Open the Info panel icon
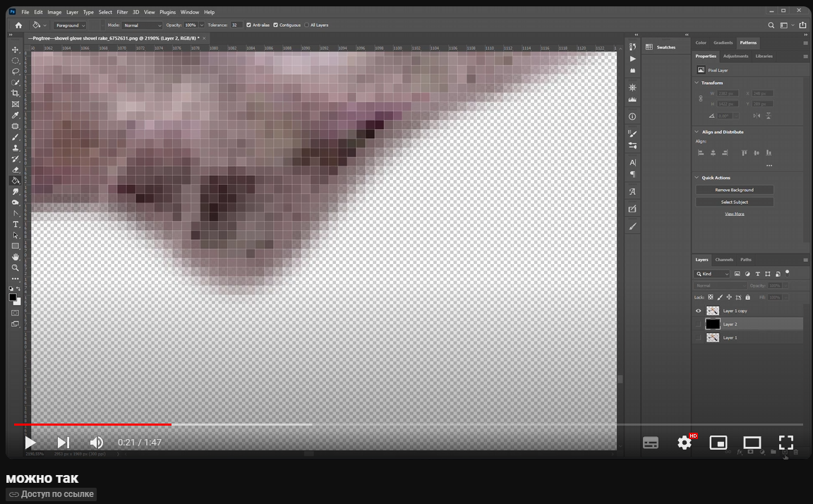This screenshot has width=813, height=504. click(632, 116)
